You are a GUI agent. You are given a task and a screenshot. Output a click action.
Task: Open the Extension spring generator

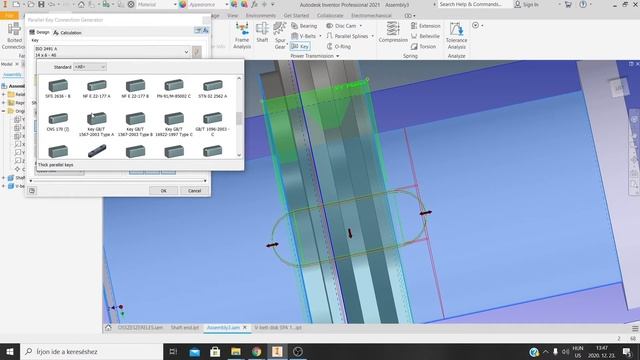(425, 26)
